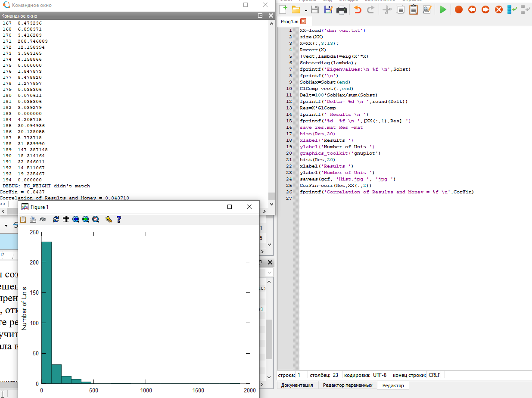
Task: Click the open file folder icon
Action: [296, 9]
